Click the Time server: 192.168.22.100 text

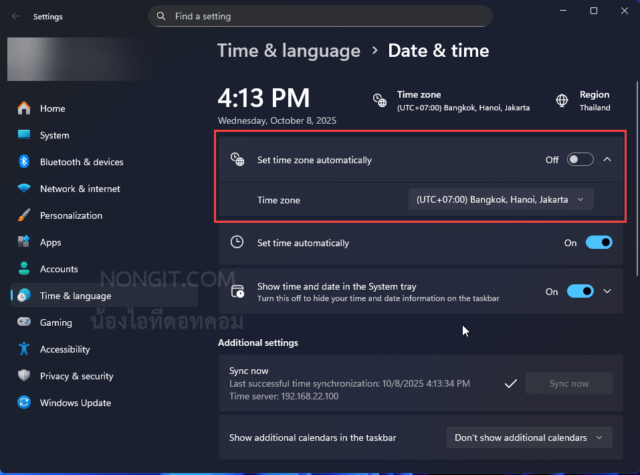pos(284,396)
